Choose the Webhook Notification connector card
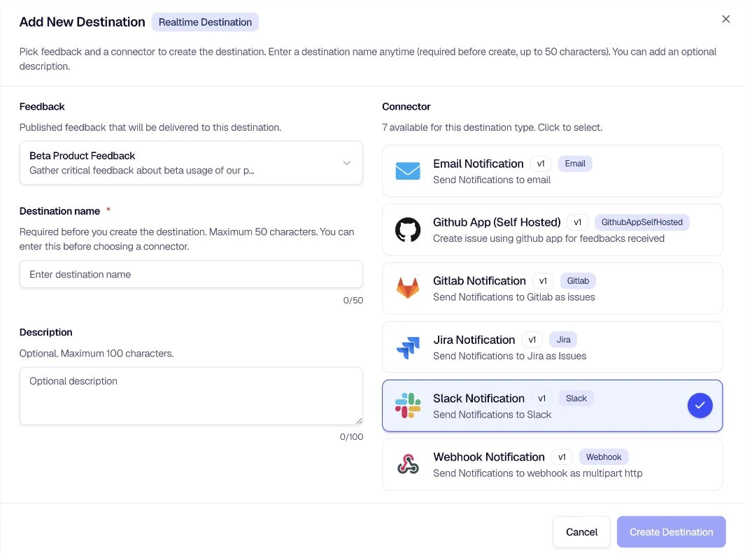 click(552, 464)
